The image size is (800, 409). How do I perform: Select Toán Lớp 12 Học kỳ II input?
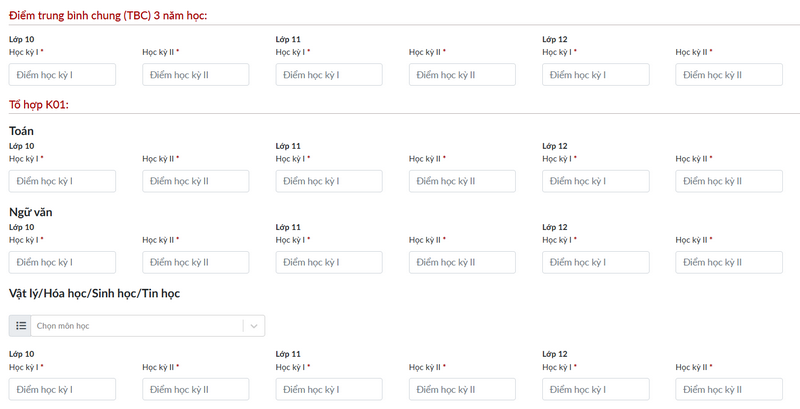click(729, 181)
